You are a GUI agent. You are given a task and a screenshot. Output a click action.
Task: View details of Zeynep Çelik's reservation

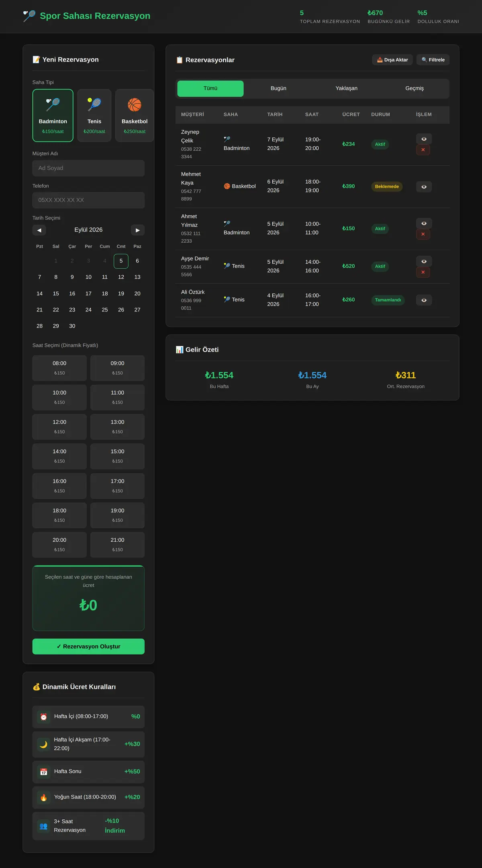click(424, 139)
